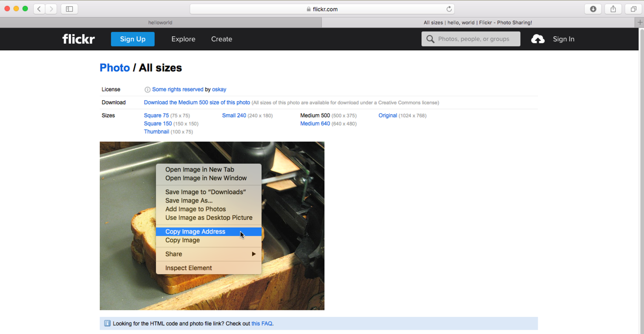Reload the page with the refresh icon
Screen dimensions: 644x334
pos(449,9)
